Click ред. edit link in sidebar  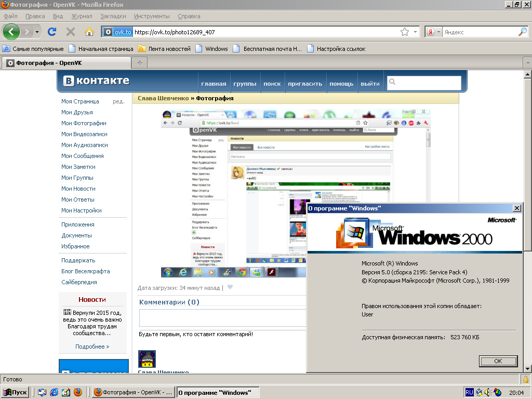coord(118,101)
